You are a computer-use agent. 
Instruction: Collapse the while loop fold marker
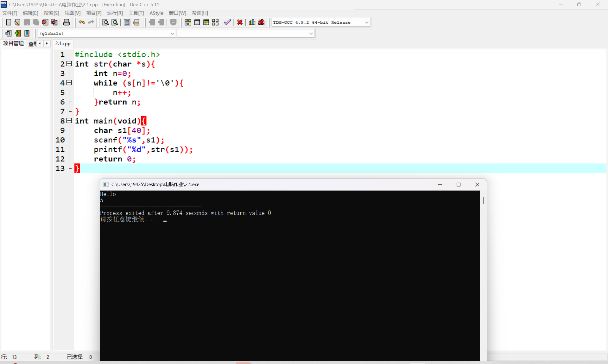(x=69, y=83)
